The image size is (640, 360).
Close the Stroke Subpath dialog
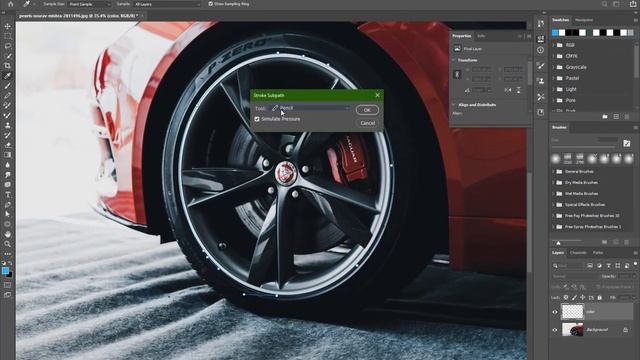point(377,95)
